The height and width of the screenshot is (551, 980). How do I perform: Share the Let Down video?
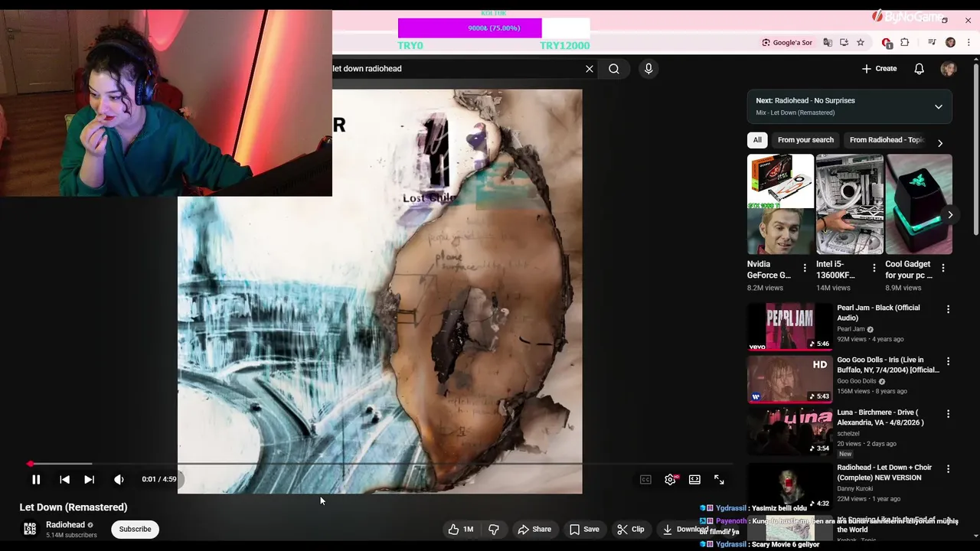534,529
